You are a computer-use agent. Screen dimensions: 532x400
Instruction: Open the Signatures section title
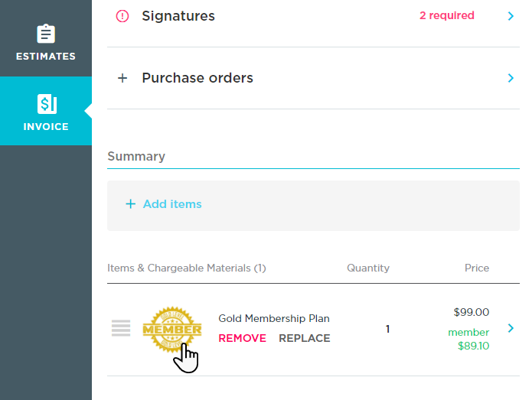(178, 16)
